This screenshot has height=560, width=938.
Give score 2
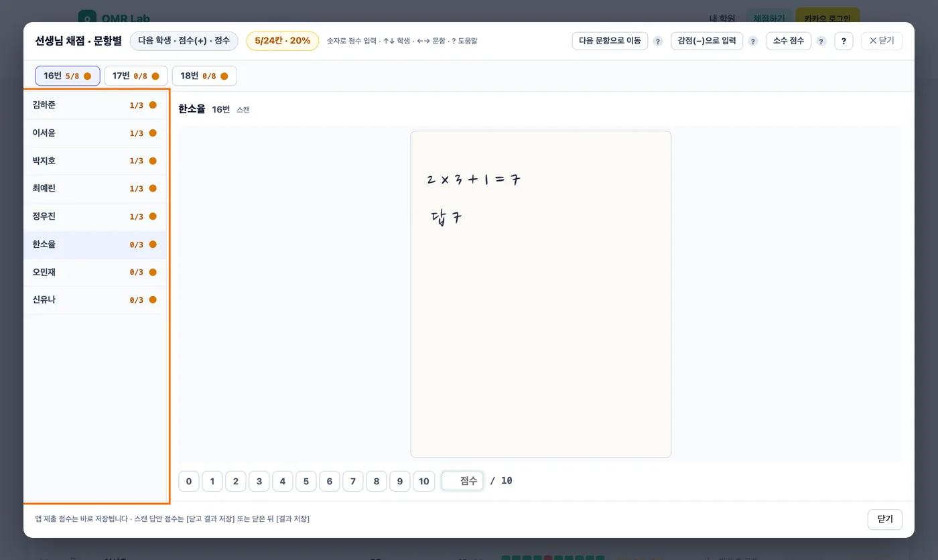tap(236, 481)
